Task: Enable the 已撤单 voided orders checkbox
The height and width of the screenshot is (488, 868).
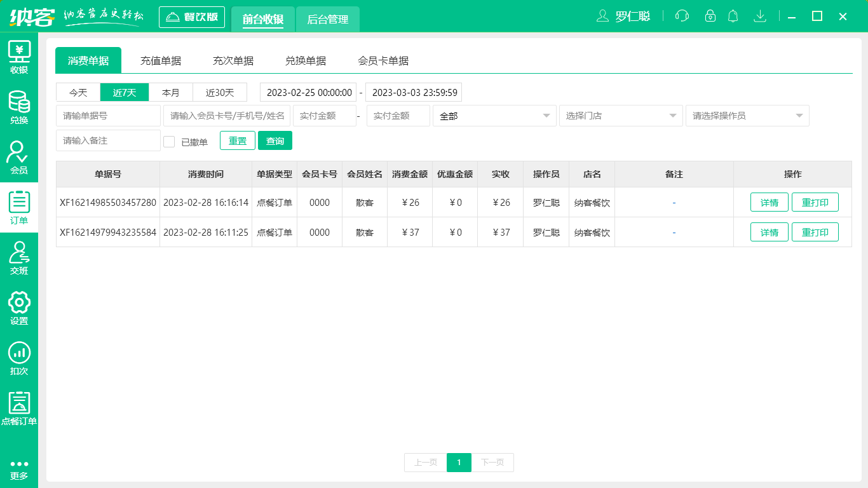Action: click(x=169, y=140)
